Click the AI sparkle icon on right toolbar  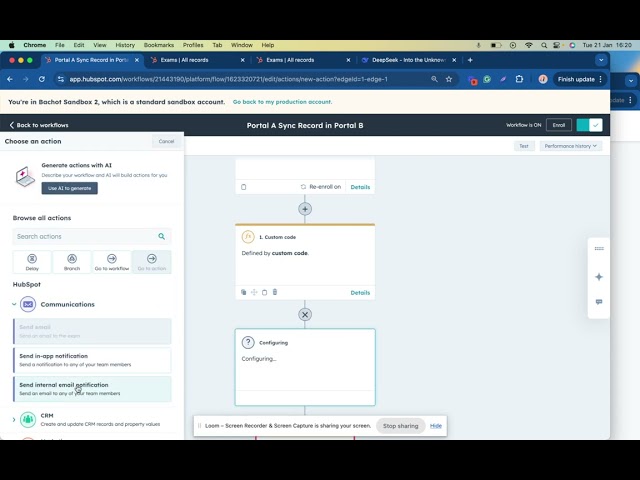pos(599,277)
